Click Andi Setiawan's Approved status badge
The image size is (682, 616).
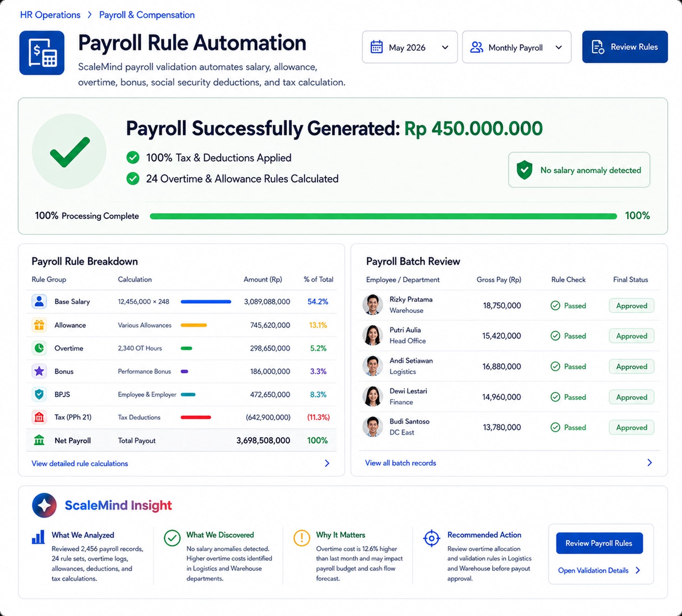point(631,366)
